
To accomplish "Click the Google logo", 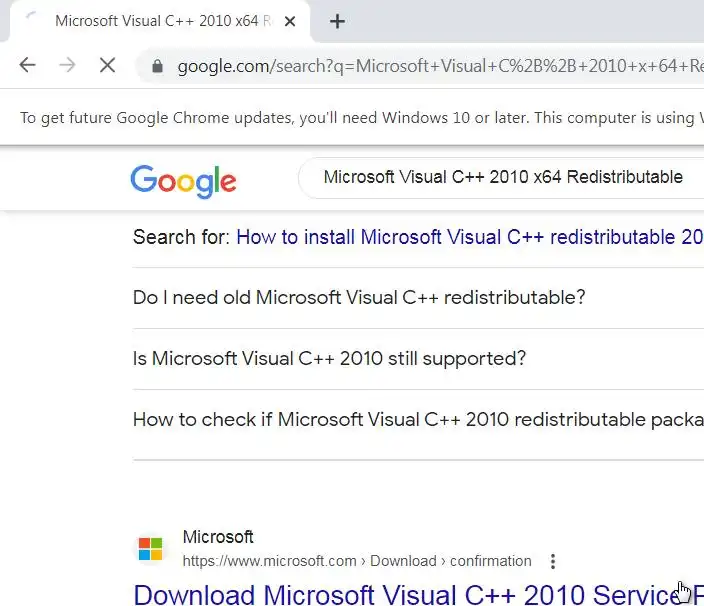I will coord(183,180).
